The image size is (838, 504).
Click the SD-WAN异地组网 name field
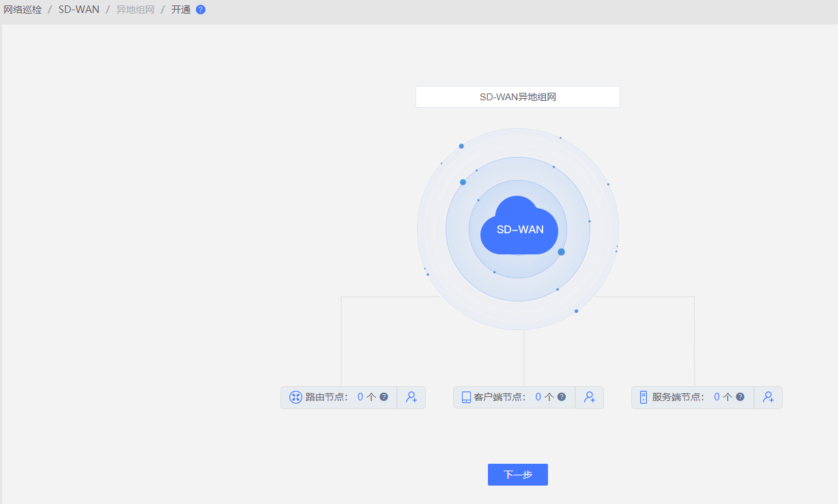(518, 97)
